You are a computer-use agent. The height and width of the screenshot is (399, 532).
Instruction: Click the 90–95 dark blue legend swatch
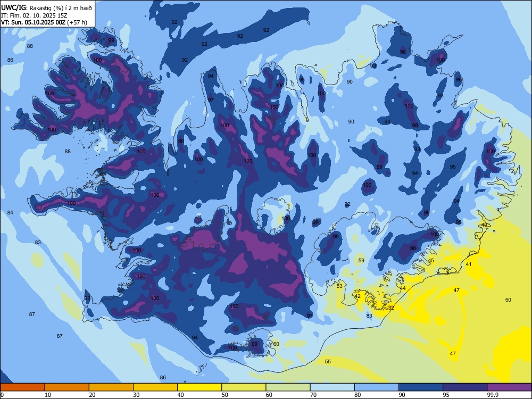[421, 387]
